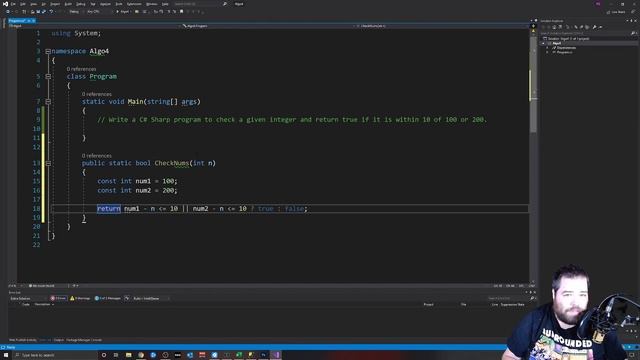Click the CheckNums method name
This screenshot has height=360, width=640.
172,163
